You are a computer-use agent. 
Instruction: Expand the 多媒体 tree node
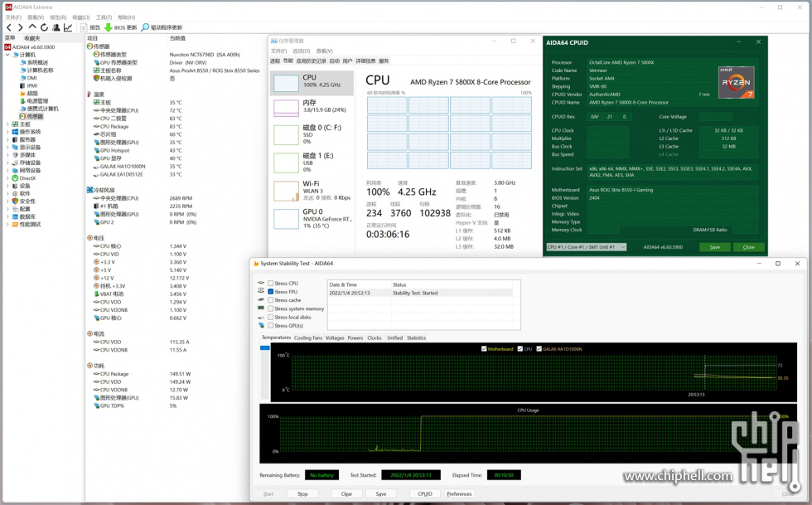pyautogui.click(x=7, y=155)
